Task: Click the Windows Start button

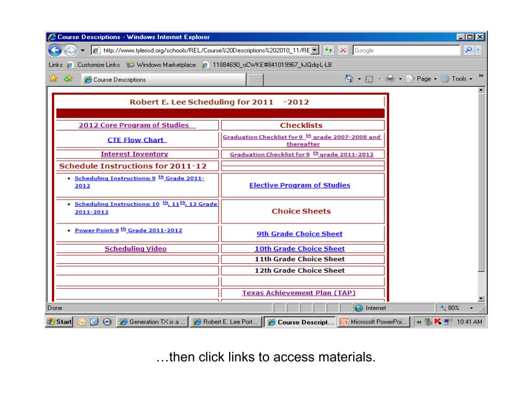Action: (x=59, y=322)
